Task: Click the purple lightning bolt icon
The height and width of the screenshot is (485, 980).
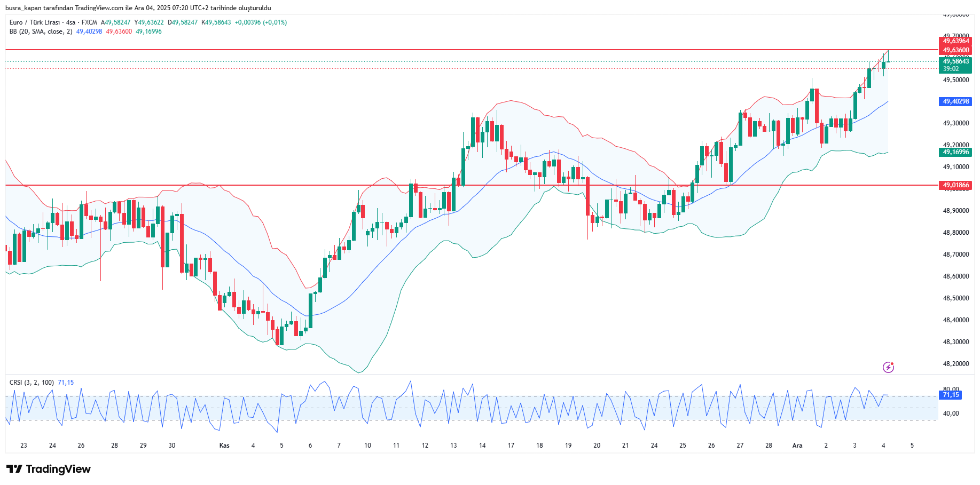Action: coord(888,367)
